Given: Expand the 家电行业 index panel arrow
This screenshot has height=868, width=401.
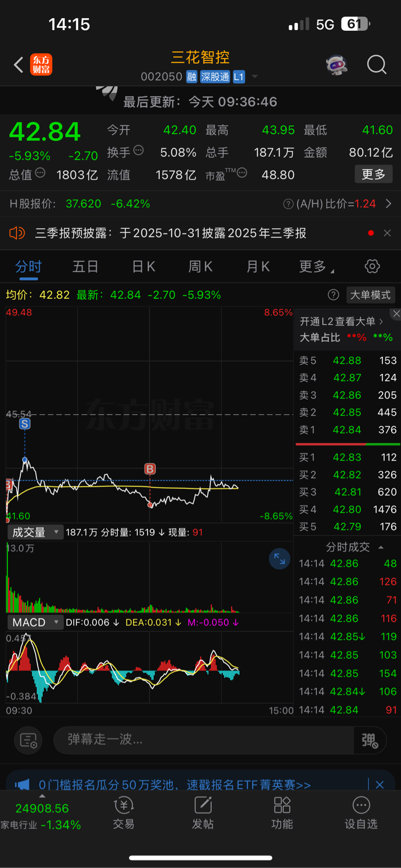Looking at the screenshot, I should point(42,796).
